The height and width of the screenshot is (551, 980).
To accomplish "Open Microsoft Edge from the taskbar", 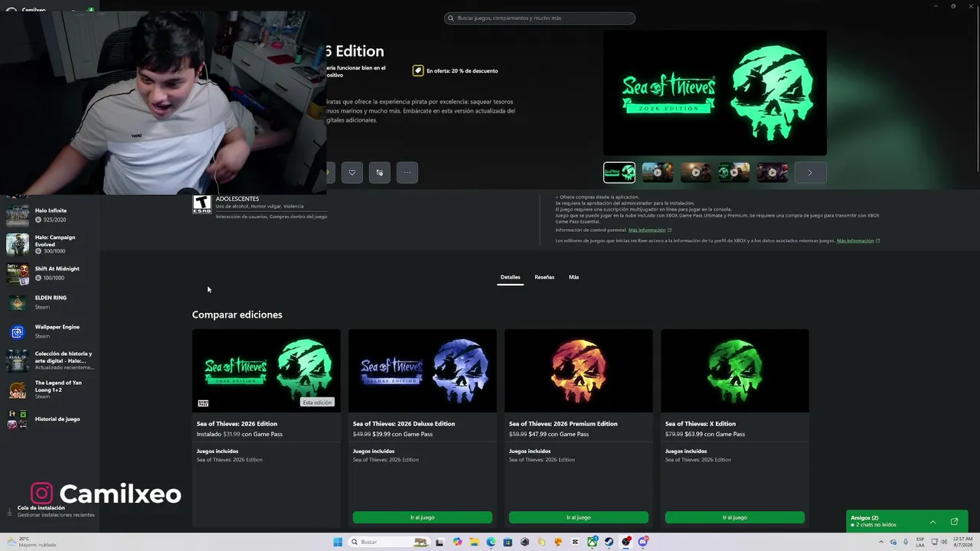I will point(491,542).
